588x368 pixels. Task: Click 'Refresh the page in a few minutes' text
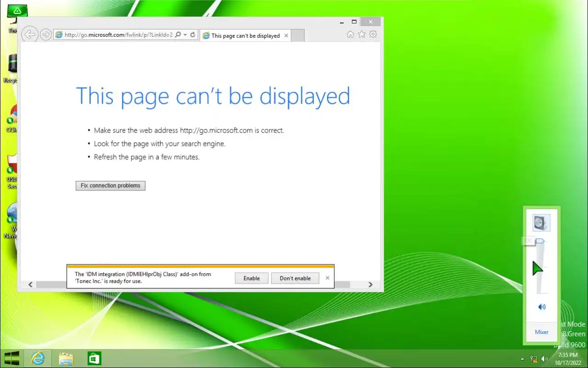click(147, 157)
